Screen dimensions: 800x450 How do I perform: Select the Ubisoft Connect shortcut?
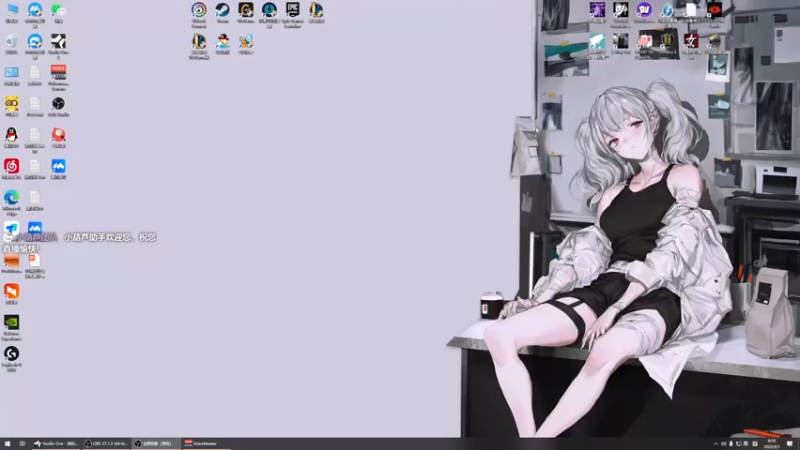coord(199,15)
